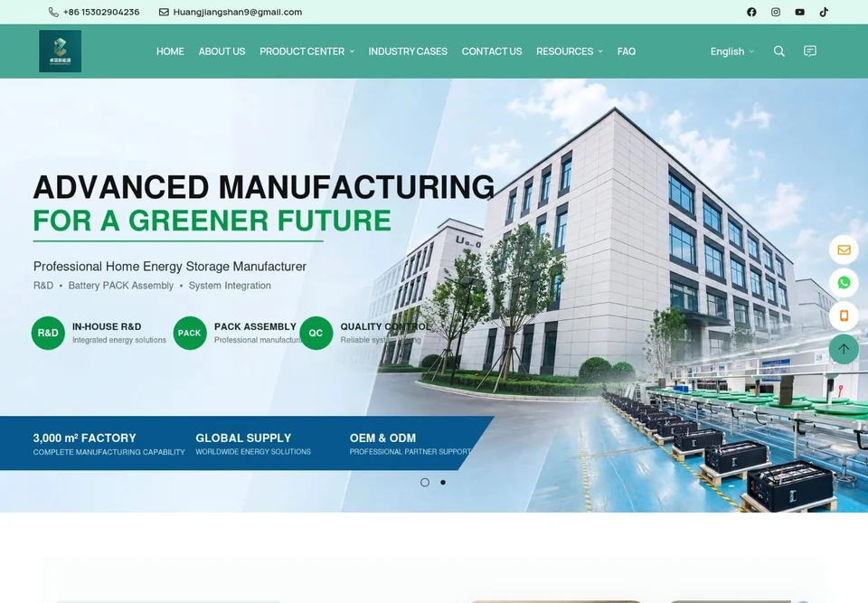Click the 'ADVANCED MANUFACTURING' headline
The height and width of the screenshot is (603, 868).
tap(263, 187)
